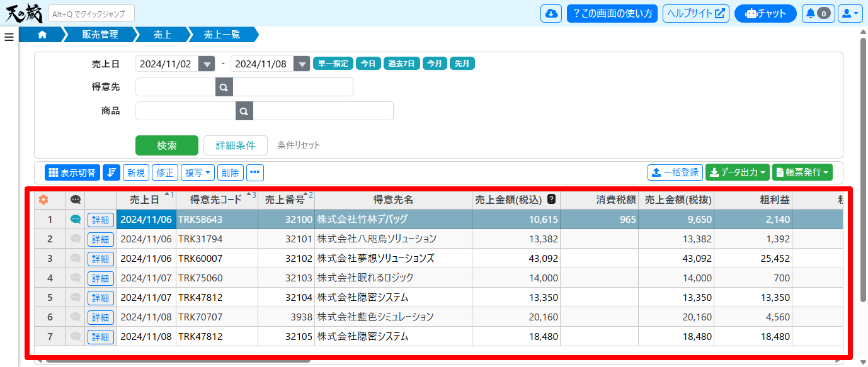Click the horizontal scrollbar under the table
868x367 pixels.
176,361
